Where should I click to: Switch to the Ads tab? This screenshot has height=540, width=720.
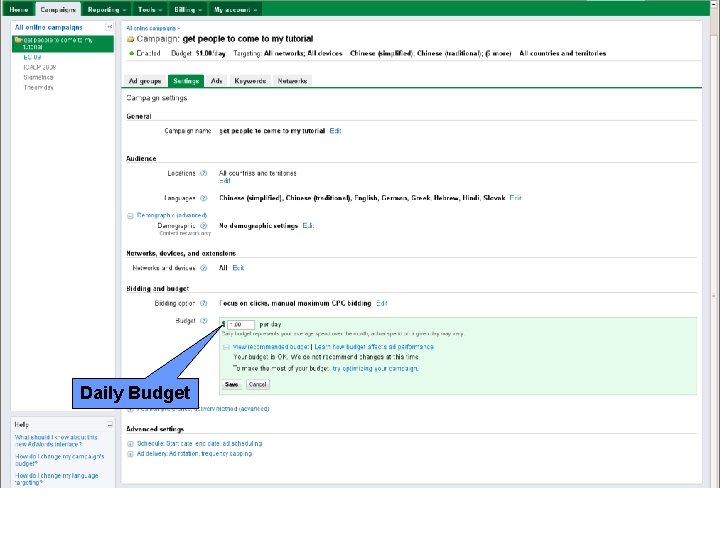216,81
